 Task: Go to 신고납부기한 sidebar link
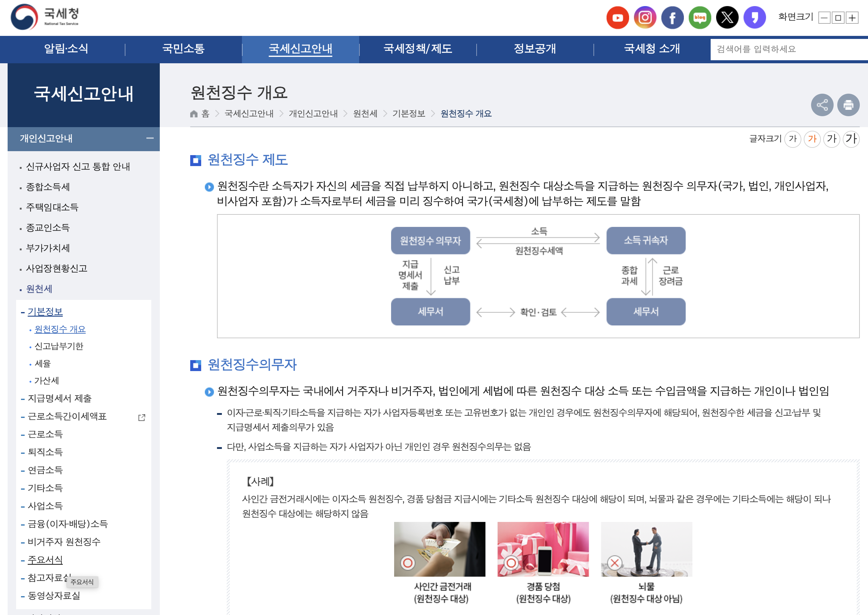[59, 346]
